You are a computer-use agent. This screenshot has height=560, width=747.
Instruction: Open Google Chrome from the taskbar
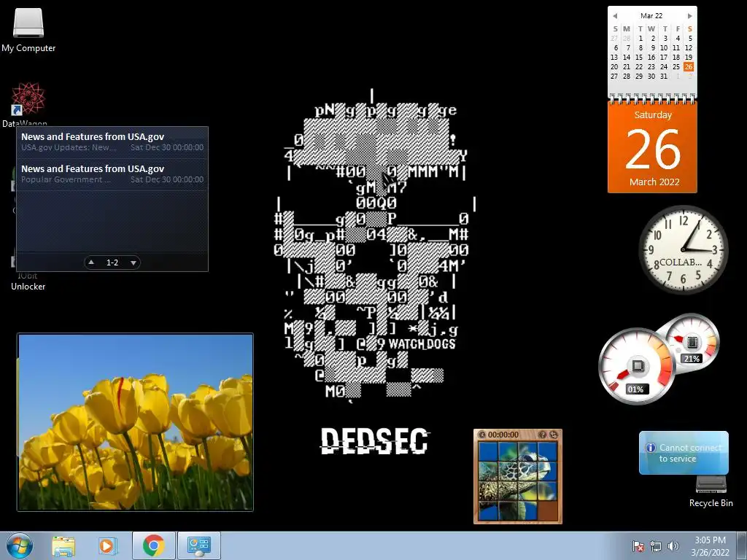click(153, 545)
